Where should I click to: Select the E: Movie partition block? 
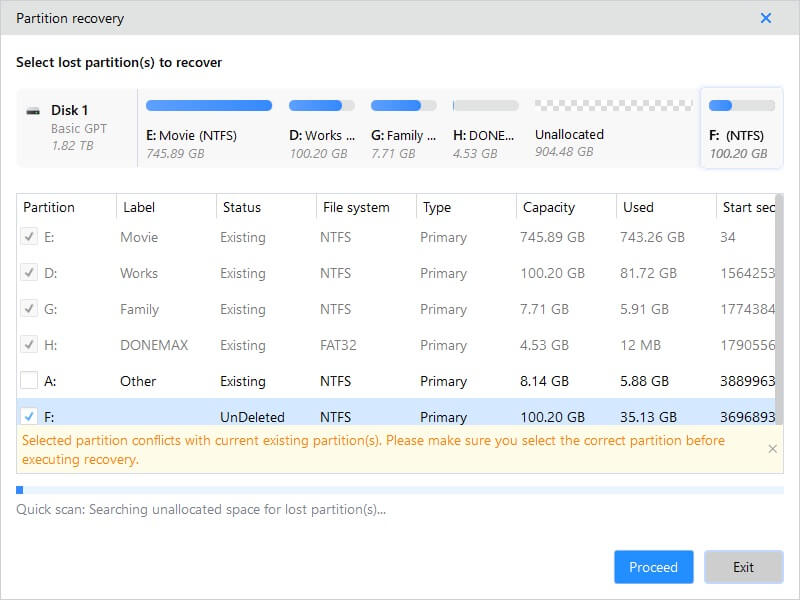point(209,129)
